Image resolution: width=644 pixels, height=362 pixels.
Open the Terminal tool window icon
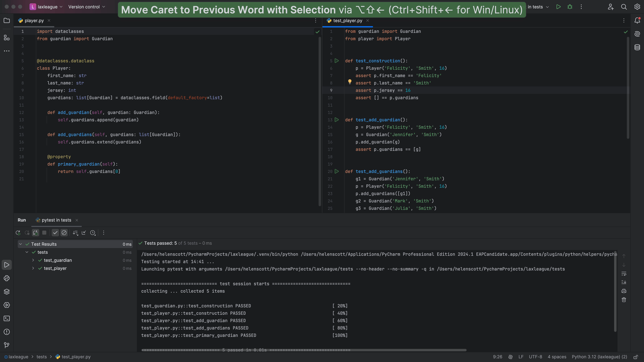pyautogui.click(x=7, y=319)
